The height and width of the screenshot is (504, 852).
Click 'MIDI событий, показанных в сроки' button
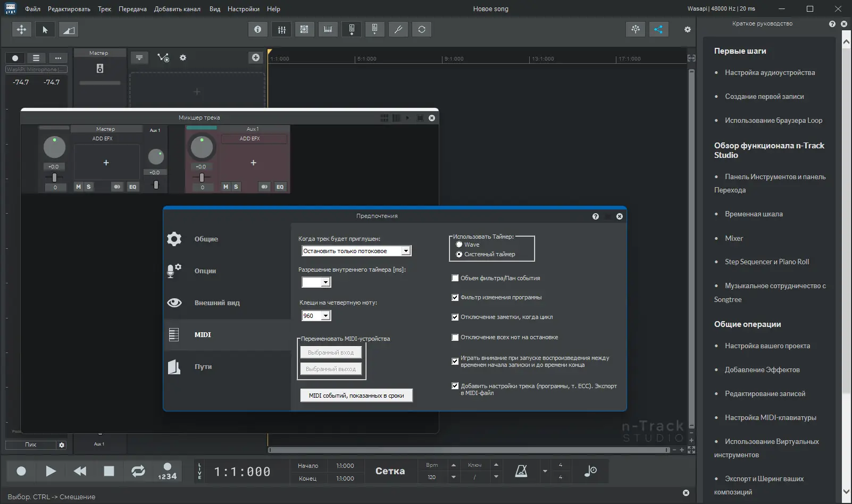356,396
